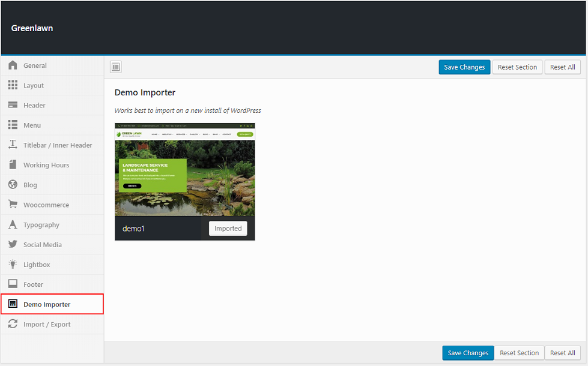
Task: Click the bottom Reset All button
Action: pos(562,353)
